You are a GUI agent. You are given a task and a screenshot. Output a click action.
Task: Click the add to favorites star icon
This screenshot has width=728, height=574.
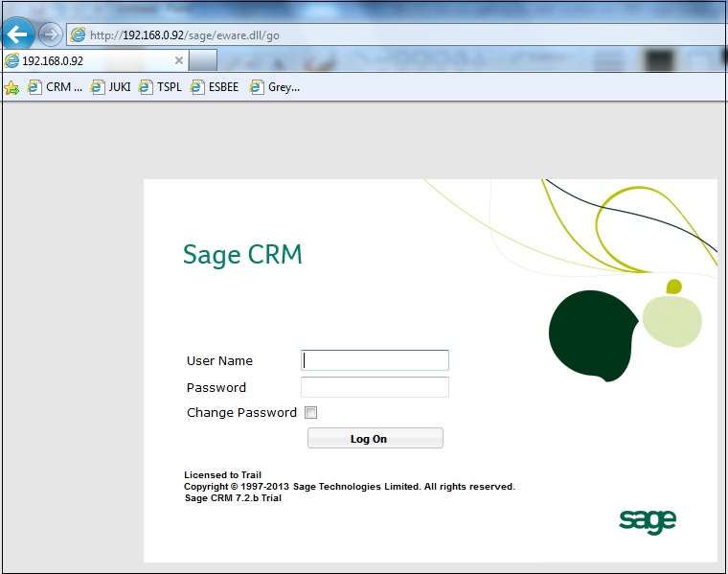tap(11, 87)
